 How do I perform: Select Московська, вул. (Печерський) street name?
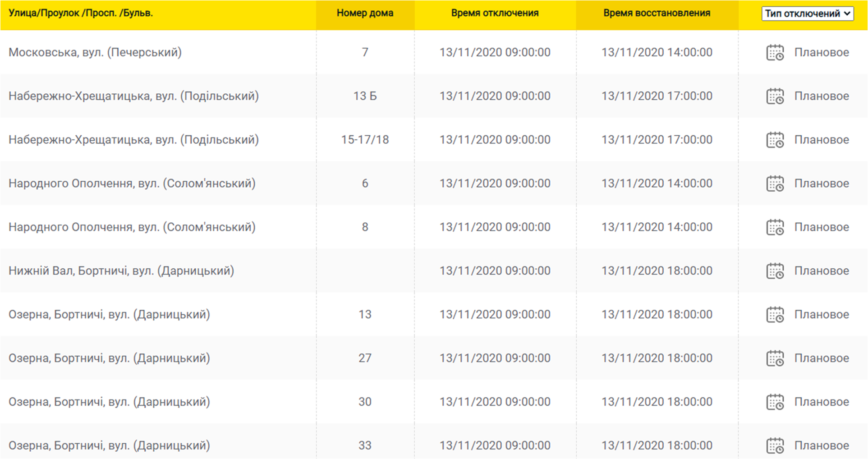coord(95,52)
